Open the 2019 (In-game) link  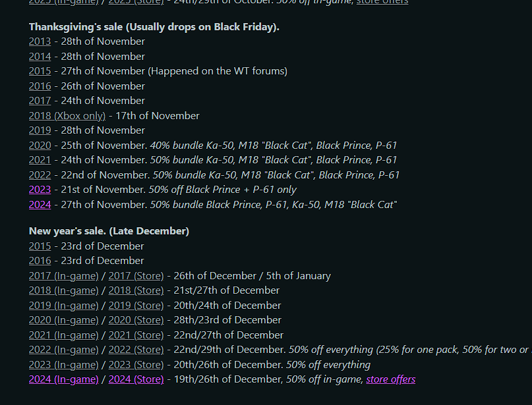[63, 306]
